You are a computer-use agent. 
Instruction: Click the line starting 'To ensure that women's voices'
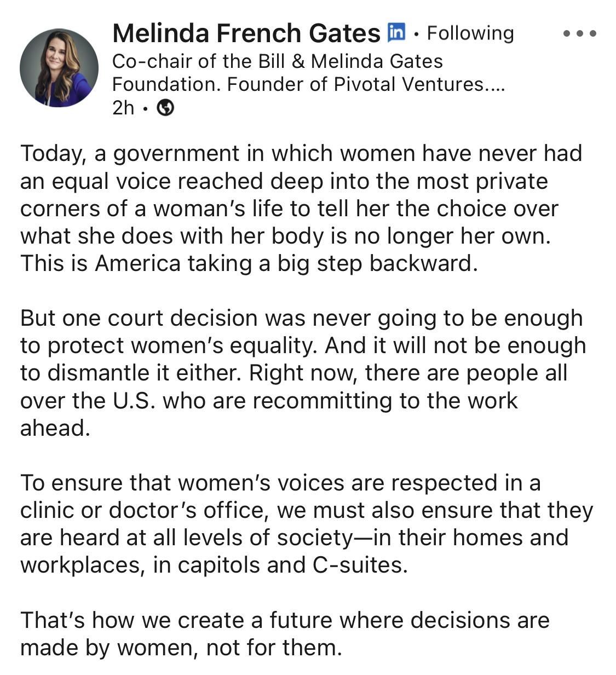pyautogui.click(x=280, y=483)
